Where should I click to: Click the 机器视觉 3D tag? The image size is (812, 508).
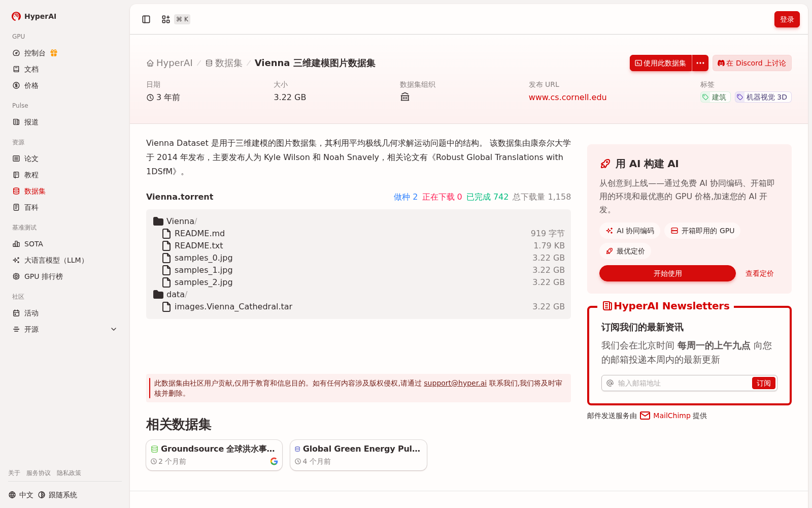[x=763, y=97]
